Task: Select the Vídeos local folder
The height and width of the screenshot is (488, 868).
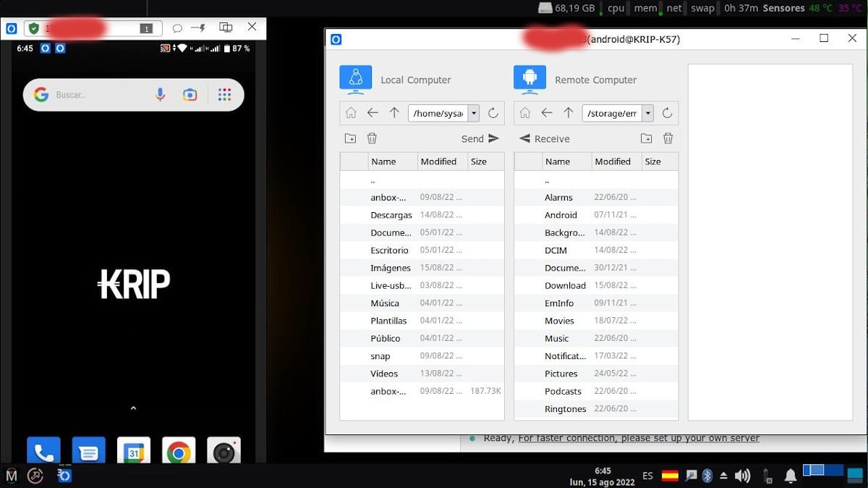Action: (422, 374)
